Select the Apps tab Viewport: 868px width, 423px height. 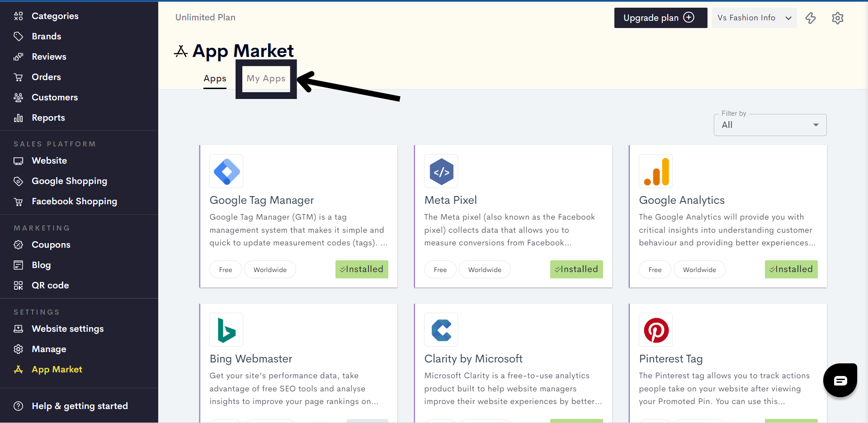(215, 79)
